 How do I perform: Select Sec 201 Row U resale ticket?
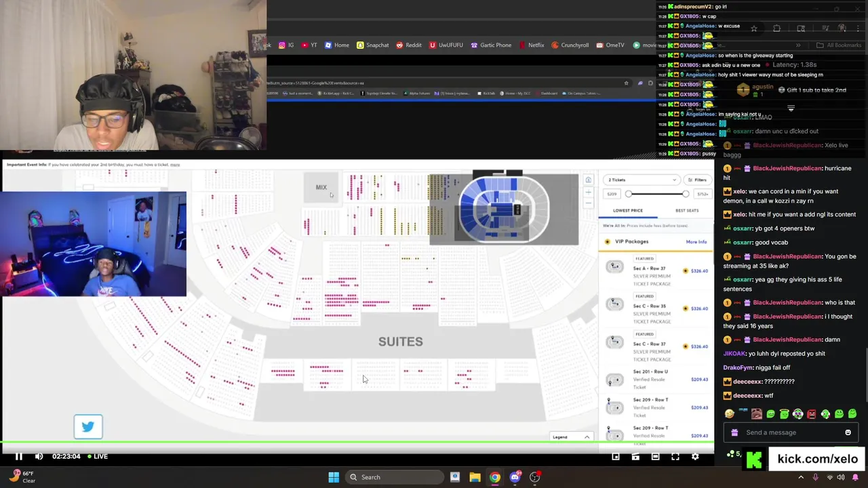click(x=656, y=380)
